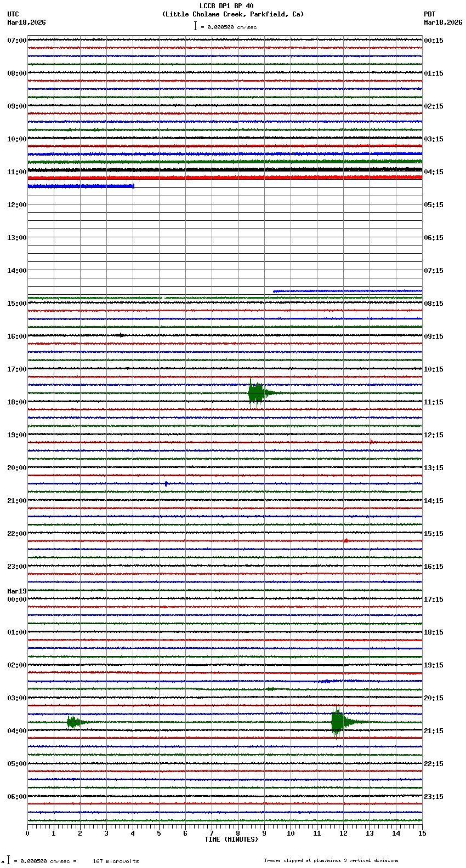The image size is (466, 868).
Task: Click the thick red noisy trace after 11:00
Action: tap(225, 178)
